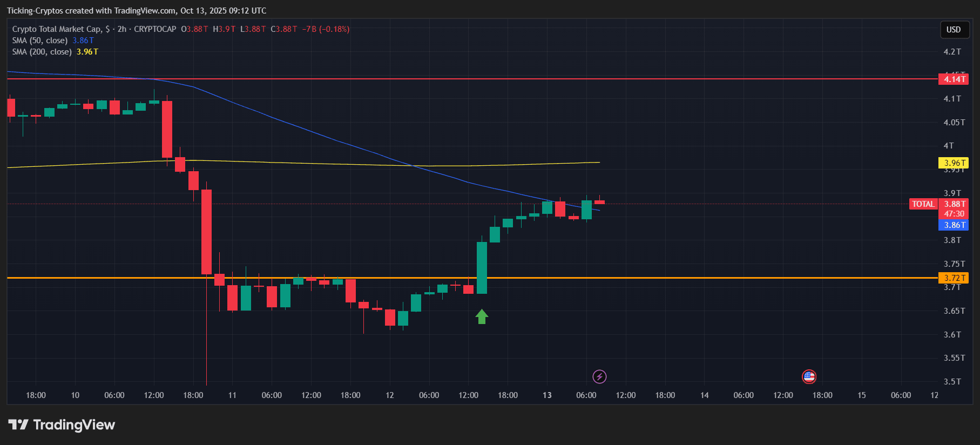The image size is (980, 445).
Task: Click the red 4.14T price label
Action: (x=954, y=79)
